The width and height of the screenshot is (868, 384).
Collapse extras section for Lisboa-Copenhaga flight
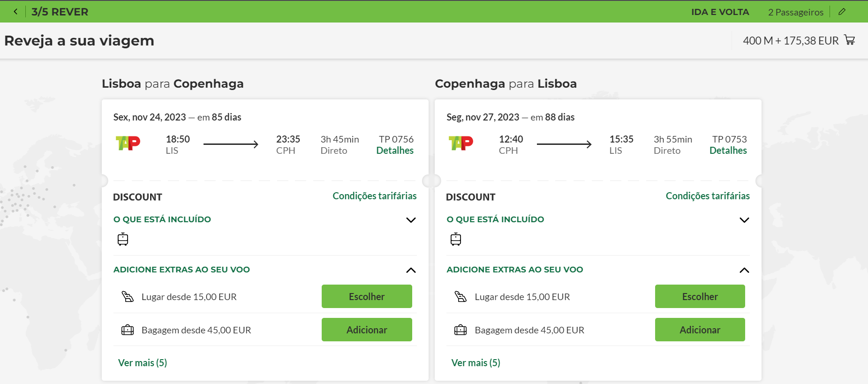point(411,270)
